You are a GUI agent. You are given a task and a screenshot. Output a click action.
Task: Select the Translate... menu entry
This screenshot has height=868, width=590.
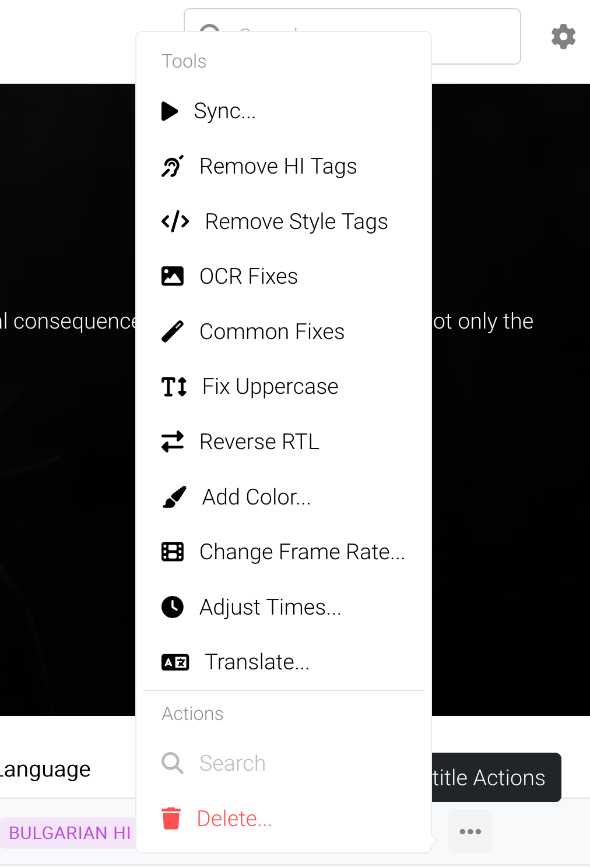pyautogui.click(x=257, y=662)
